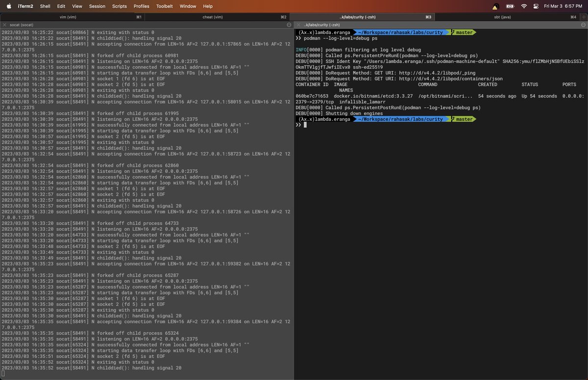Click the Time Machine icon in the menu bar
Image resolution: width=588 pixels, height=380 pixels.
coord(535,6)
